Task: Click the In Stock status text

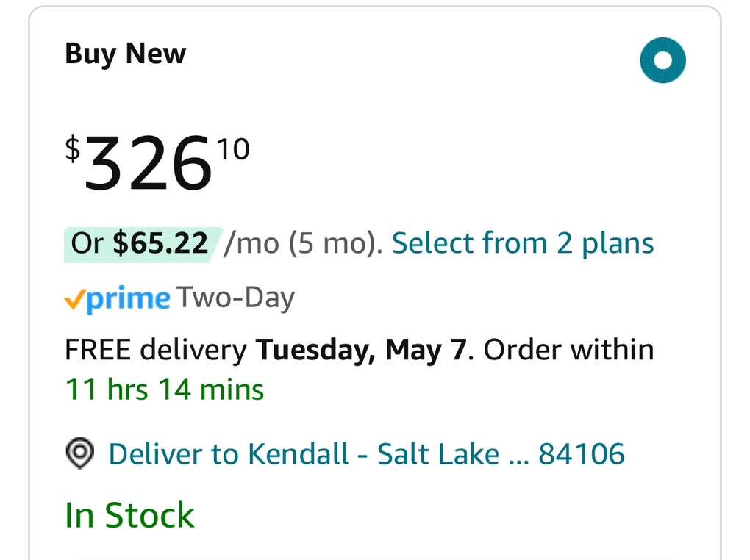Action: 128,514
